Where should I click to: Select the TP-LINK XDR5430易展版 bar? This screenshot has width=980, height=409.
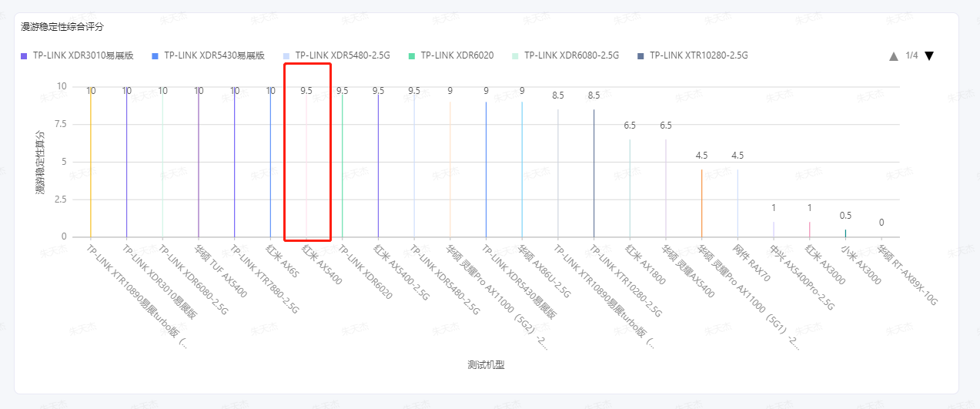(486, 169)
